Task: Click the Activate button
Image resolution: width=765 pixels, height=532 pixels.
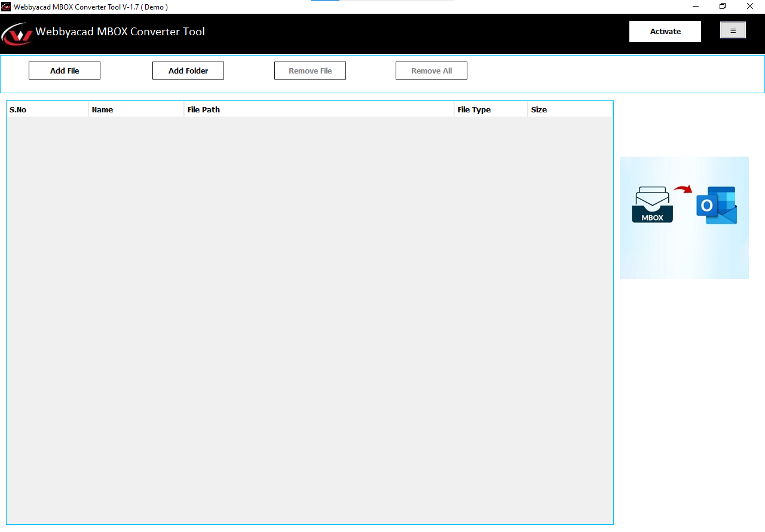Action: click(x=665, y=31)
